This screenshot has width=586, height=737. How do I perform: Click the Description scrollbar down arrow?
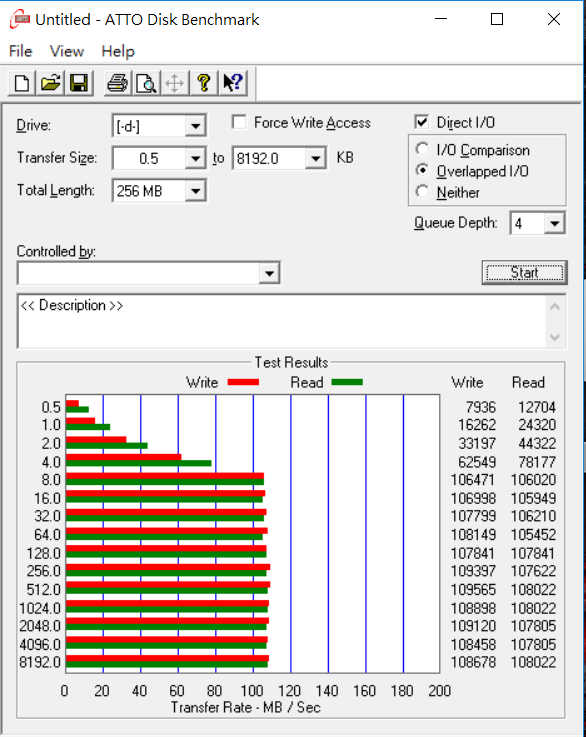coord(555,337)
